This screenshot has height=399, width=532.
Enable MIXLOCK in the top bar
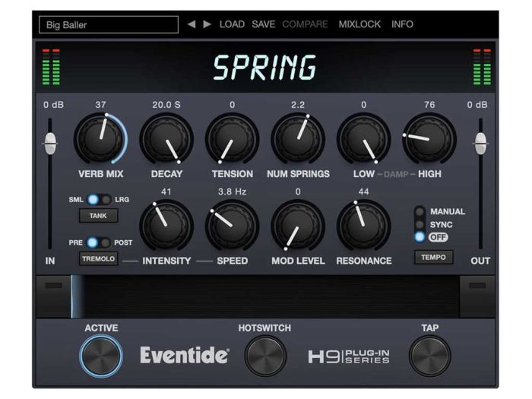[359, 24]
